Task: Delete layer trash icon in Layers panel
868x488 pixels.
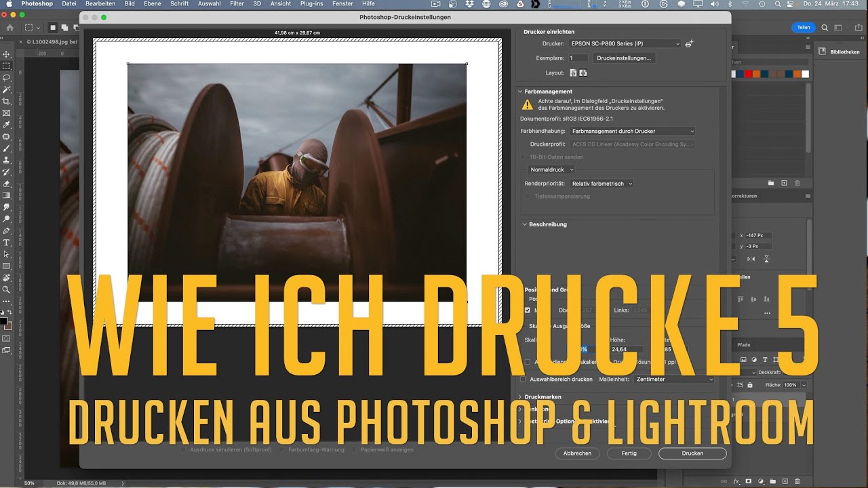Action: click(x=797, y=481)
